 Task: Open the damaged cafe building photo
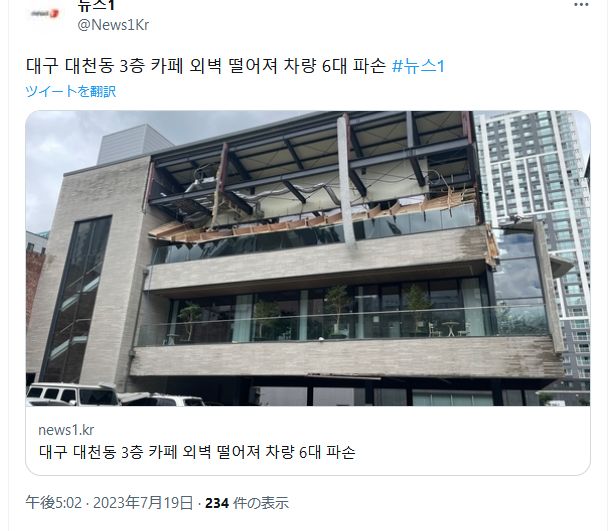pos(308,258)
